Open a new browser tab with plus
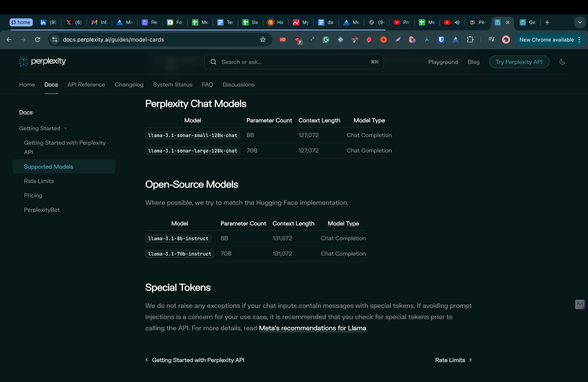Image resolution: width=588 pixels, height=382 pixels. pyautogui.click(x=547, y=22)
